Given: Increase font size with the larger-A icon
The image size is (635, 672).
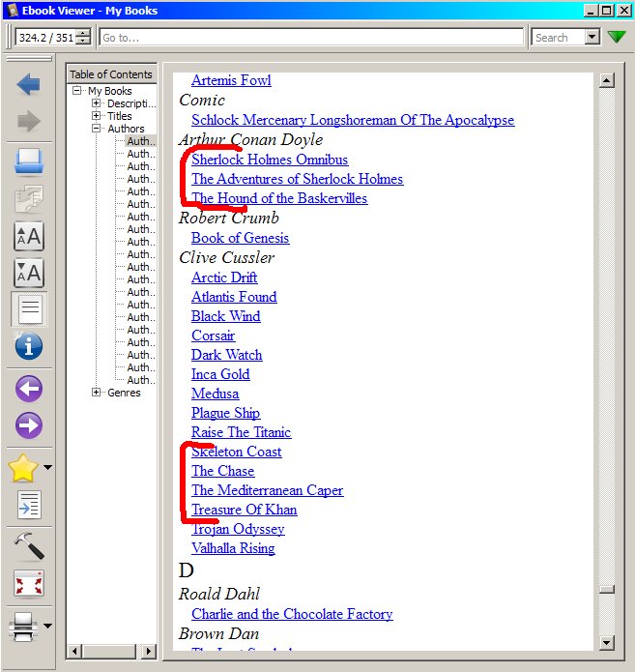Looking at the screenshot, I should [29, 236].
